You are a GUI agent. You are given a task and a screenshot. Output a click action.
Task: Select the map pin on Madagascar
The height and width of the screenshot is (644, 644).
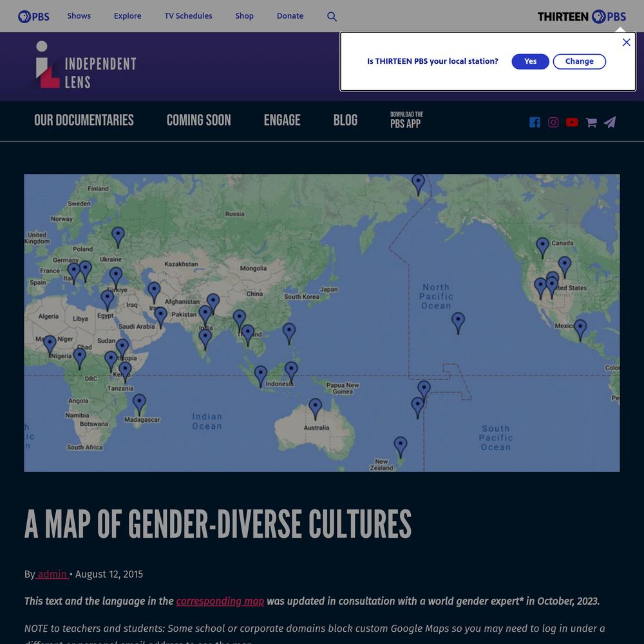tap(139, 405)
